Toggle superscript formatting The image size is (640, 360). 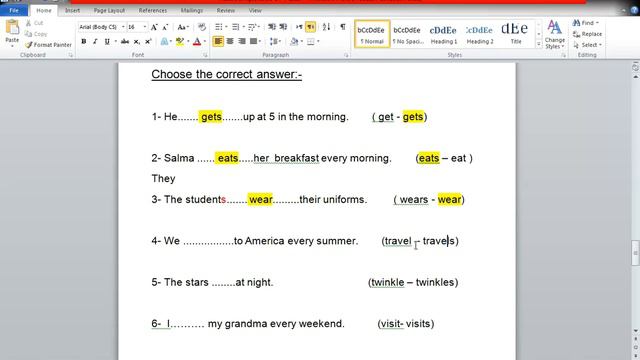(148, 41)
